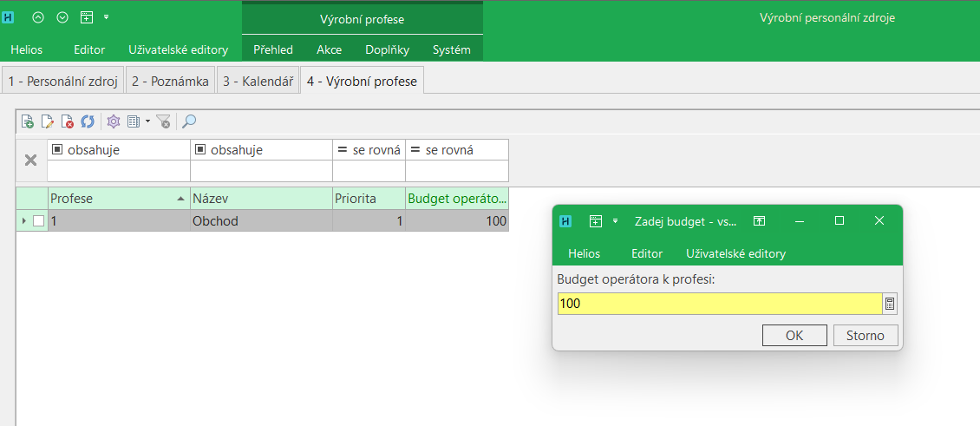Click Storno to cancel the budget dialog
The image size is (980, 426).
pyautogui.click(x=865, y=336)
